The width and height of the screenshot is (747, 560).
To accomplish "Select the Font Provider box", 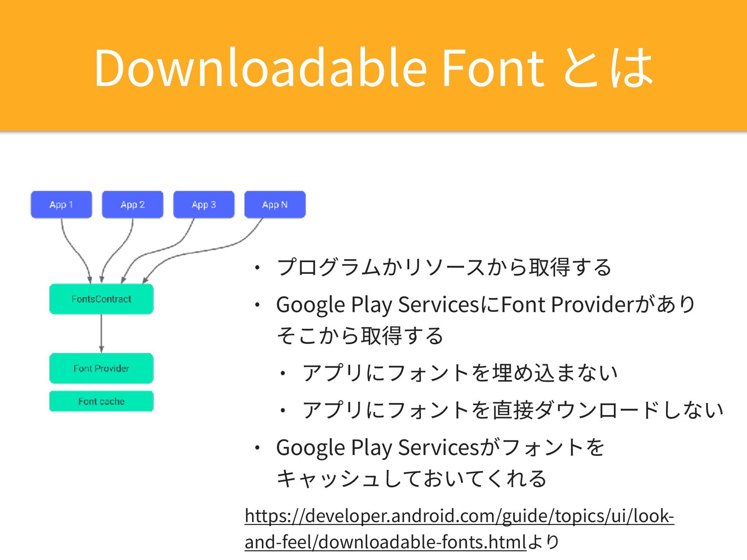I will click(x=102, y=368).
